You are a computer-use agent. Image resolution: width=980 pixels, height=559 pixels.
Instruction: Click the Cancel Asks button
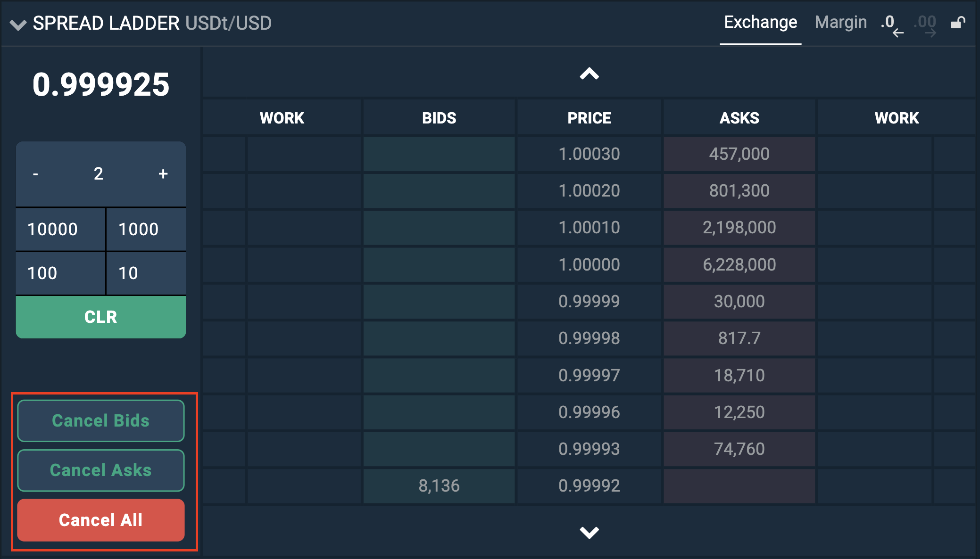tap(100, 470)
